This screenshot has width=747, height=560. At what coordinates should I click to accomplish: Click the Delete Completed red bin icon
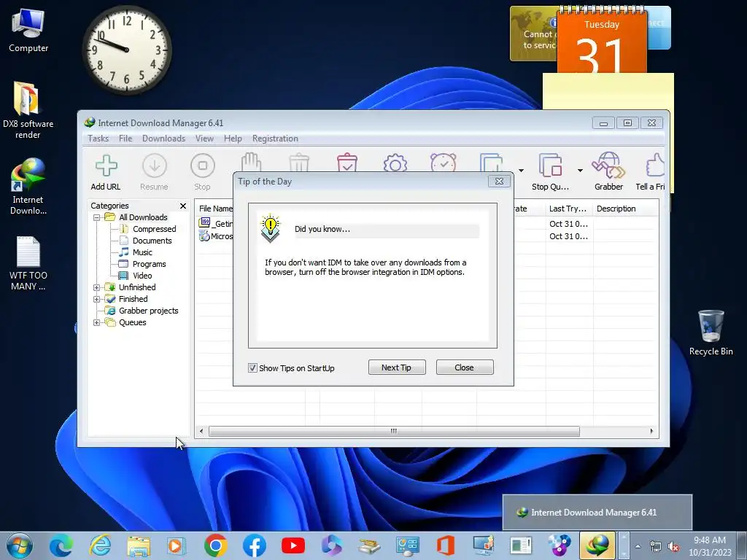[x=347, y=163]
